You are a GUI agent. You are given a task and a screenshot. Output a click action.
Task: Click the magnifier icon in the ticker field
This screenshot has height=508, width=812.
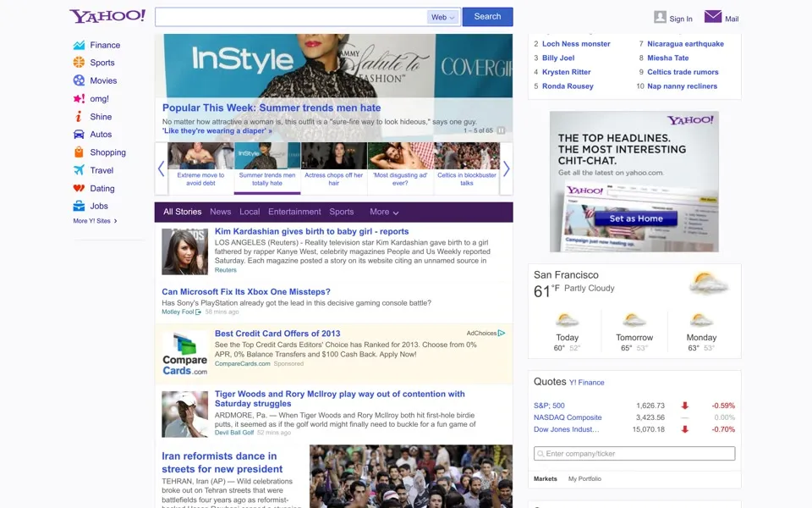pyautogui.click(x=540, y=454)
